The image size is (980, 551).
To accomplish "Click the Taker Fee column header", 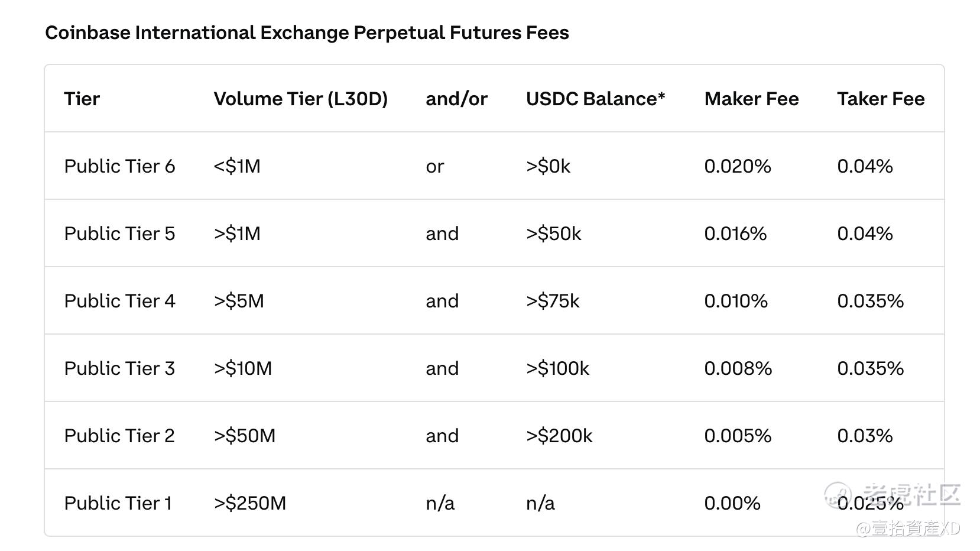I will [x=881, y=99].
